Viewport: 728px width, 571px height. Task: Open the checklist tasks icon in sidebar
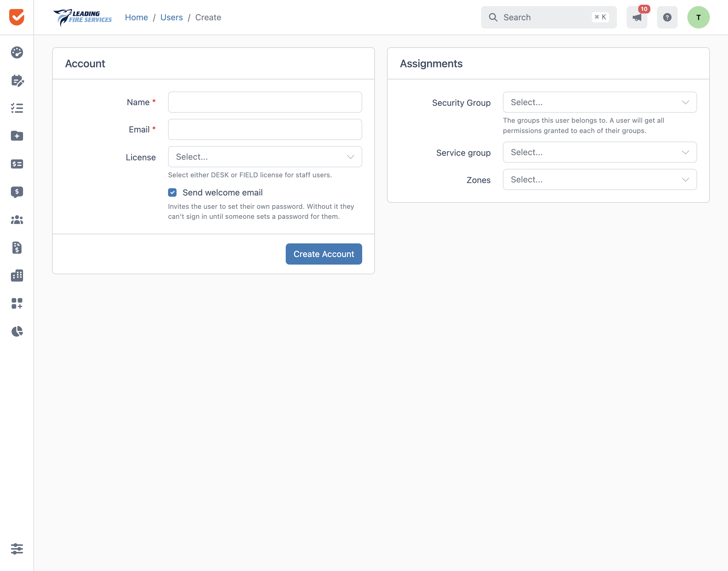coord(17,108)
